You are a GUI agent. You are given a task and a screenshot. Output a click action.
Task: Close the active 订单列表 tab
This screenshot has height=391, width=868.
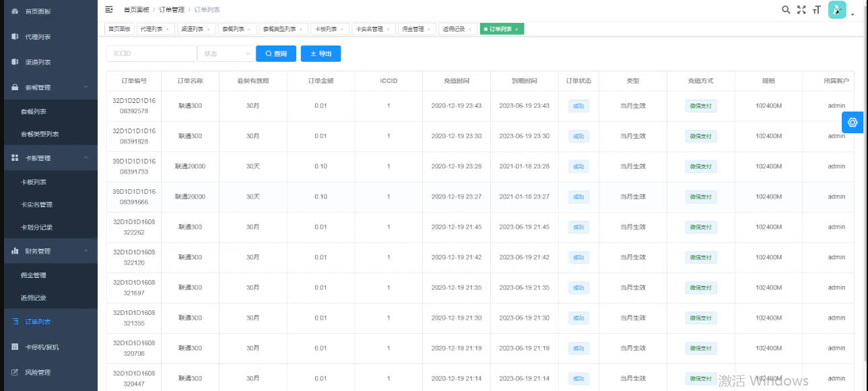click(516, 30)
